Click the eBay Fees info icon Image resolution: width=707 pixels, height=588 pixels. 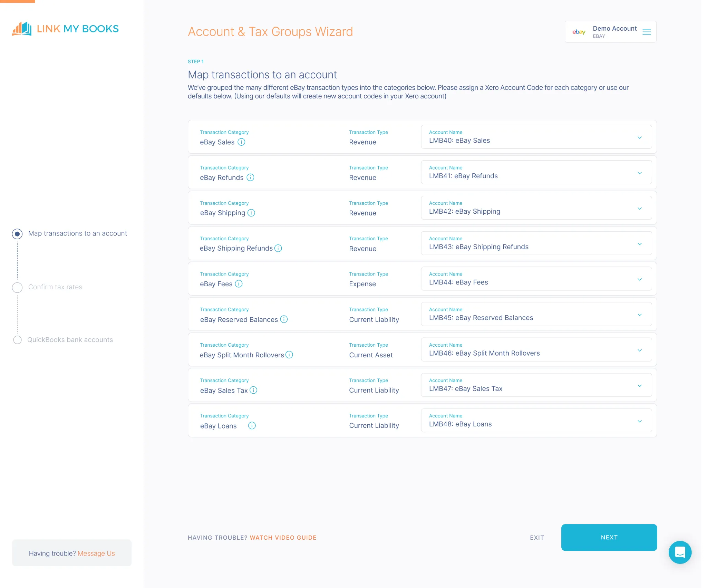[239, 284]
